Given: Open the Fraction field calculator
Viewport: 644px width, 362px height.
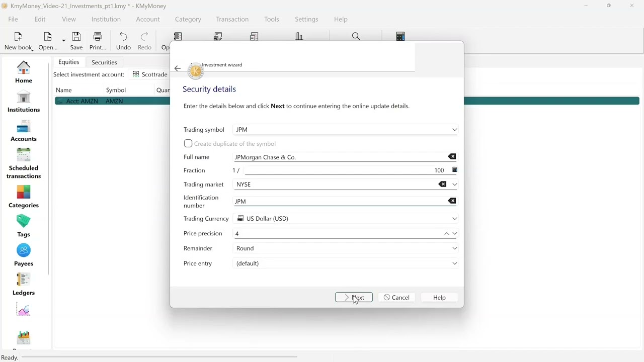Looking at the screenshot, I should click(455, 170).
